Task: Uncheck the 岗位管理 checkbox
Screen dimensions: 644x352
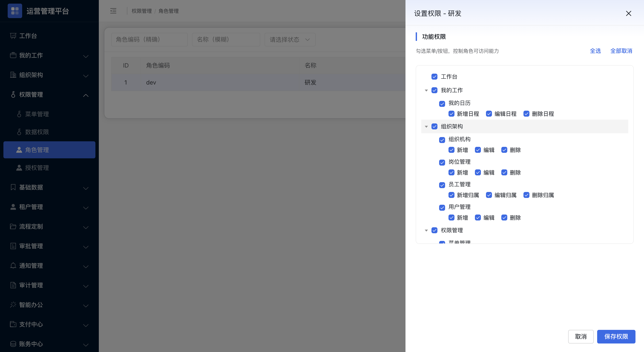Action: click(x=442, y=162)
